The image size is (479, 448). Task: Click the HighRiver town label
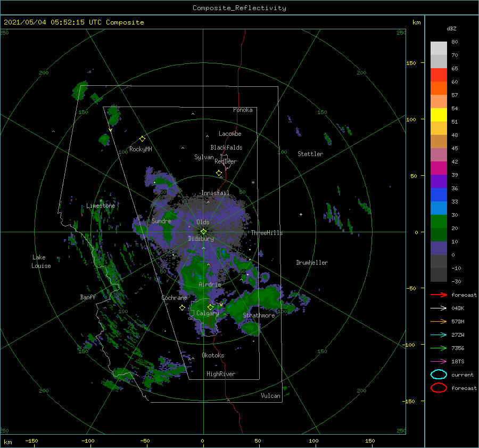[x=221, y=374]
